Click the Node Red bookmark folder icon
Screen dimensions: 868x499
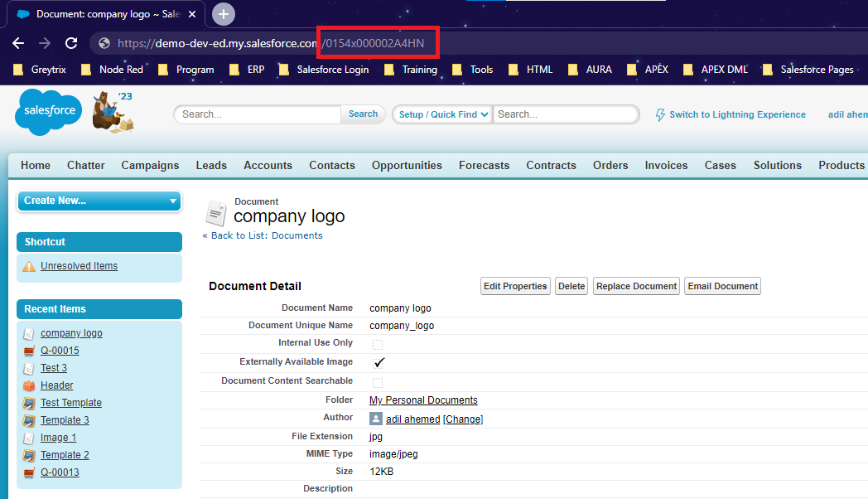pos(86,70)
